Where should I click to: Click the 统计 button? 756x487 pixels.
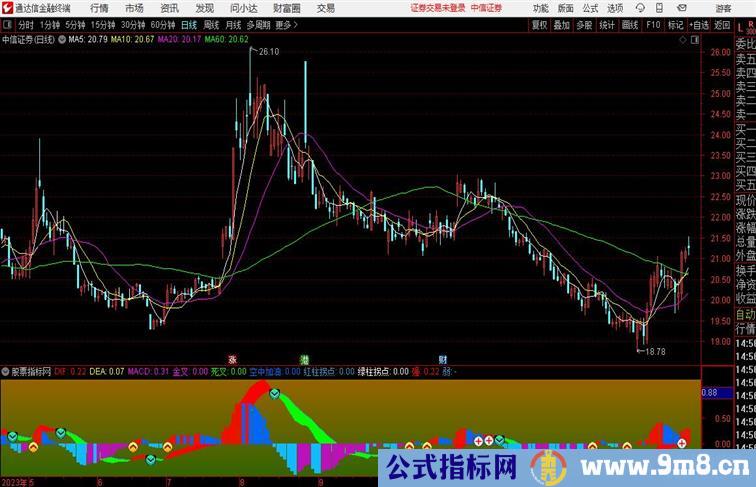tap(607, 25)
